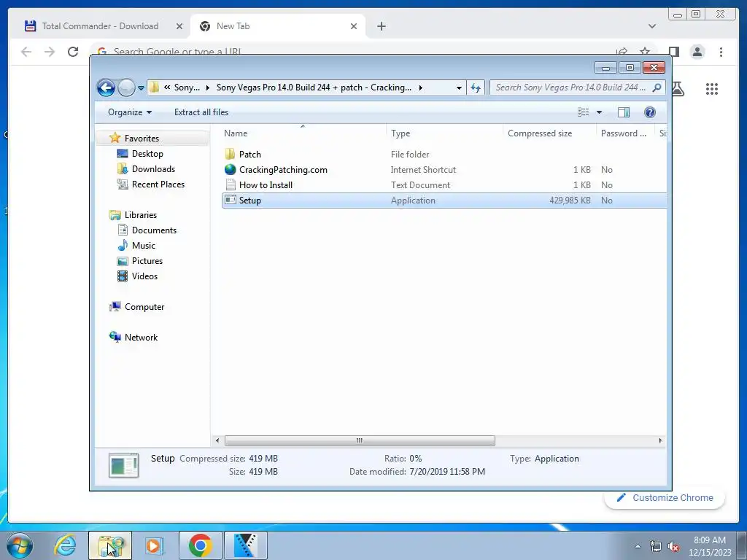Go back using Explorer's back arrow
The image size is (747, 560).
point(106,87)
